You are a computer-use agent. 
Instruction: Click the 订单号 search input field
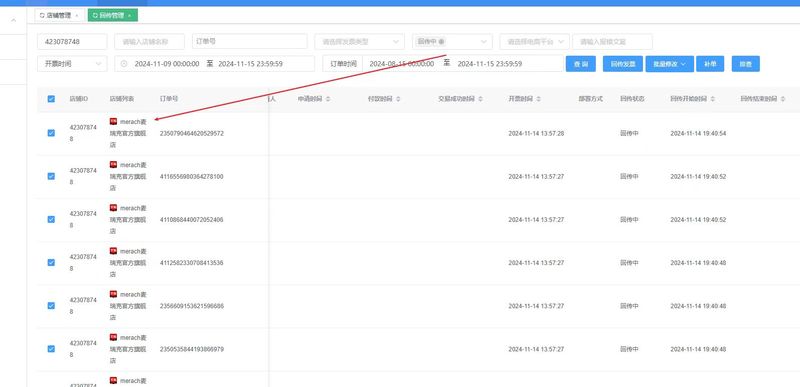click(x=249, y=41)
